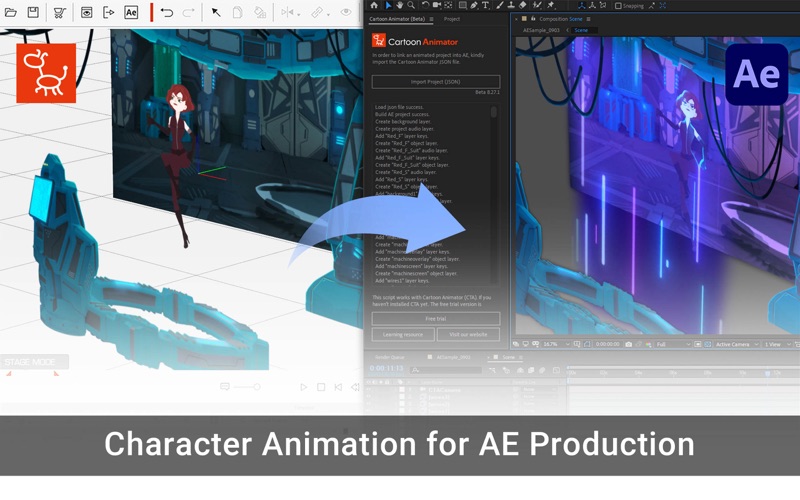Select the Rotation tool in After Effects
This screenshot has height=500, width=800.
click(425, 5)
